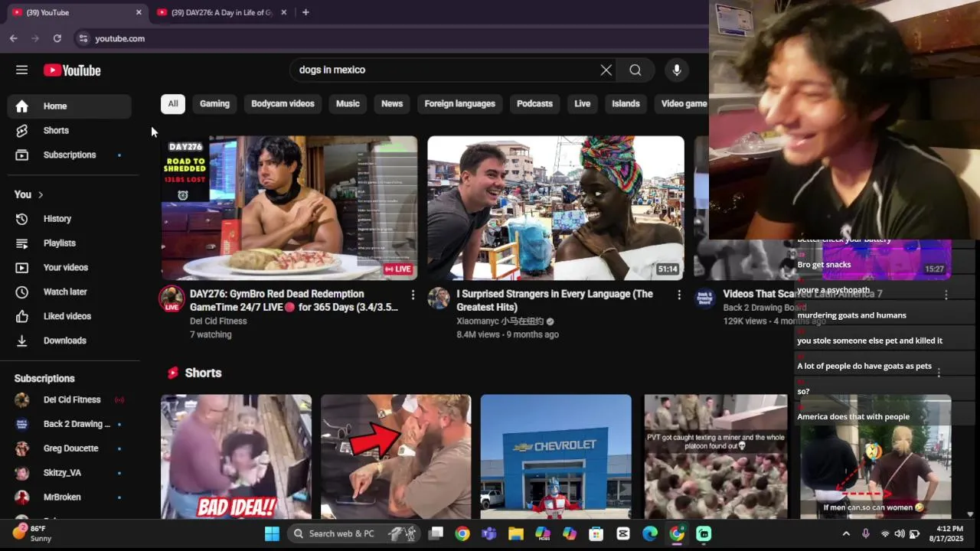
Task: Open Your videos in the sidebar
Action: coord(70,268)
